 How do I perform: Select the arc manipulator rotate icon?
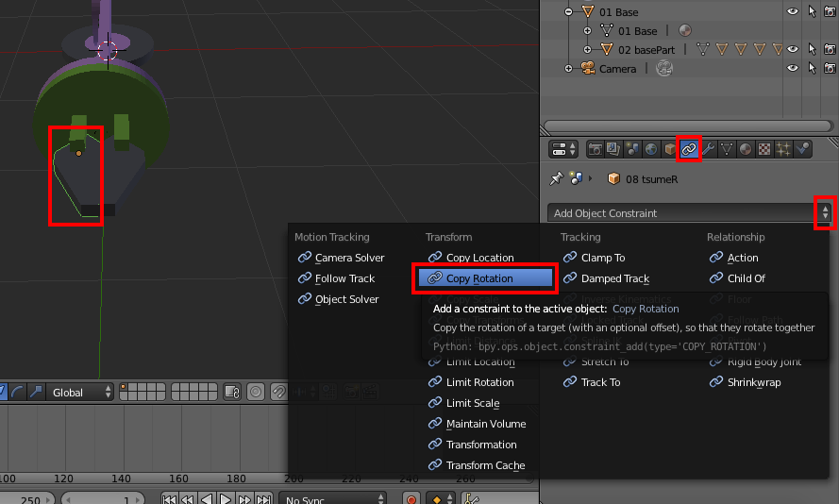coord(17,393)
